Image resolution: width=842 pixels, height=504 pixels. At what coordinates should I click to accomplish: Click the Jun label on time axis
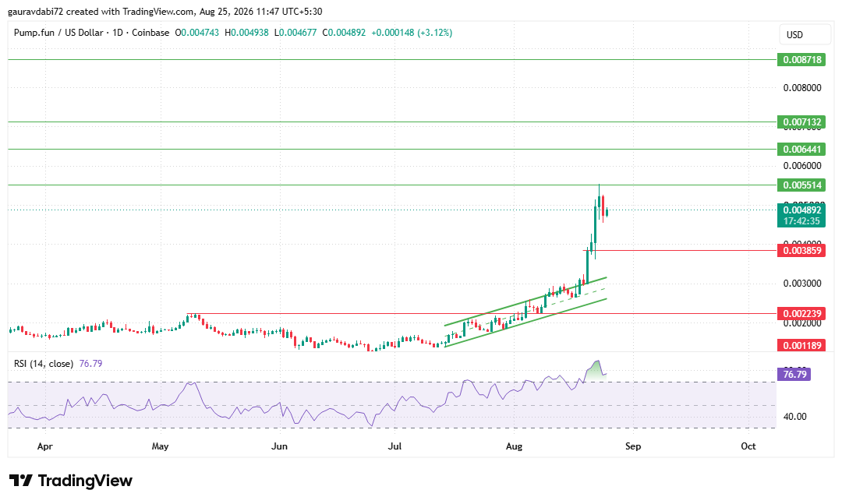click(x=279, y=446)
